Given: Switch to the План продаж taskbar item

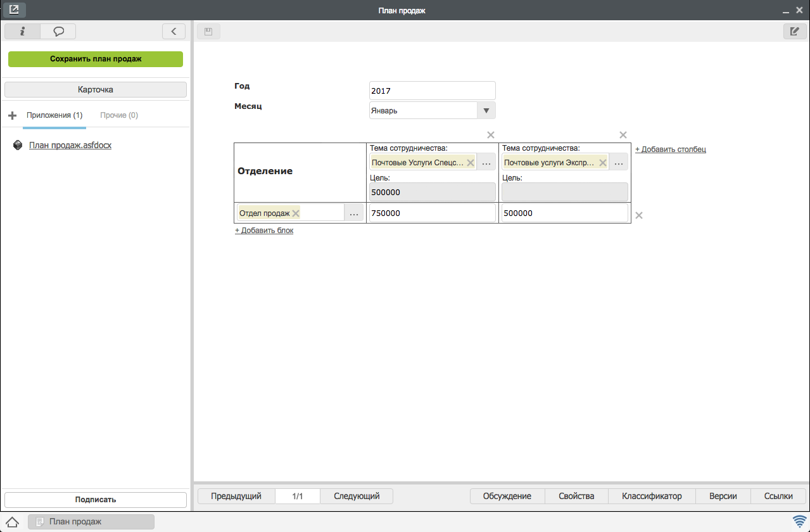Looking at the screenshot, I should pyautogui.click(x=91, y=522).
